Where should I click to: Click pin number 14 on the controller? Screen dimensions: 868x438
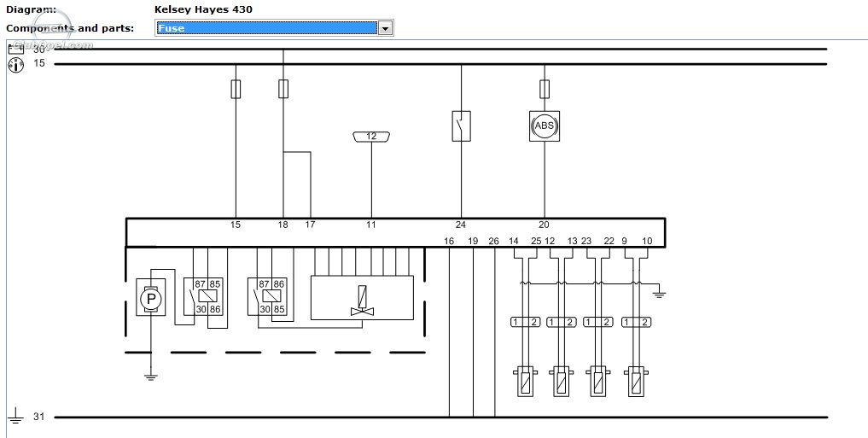[x=514, y=241]
